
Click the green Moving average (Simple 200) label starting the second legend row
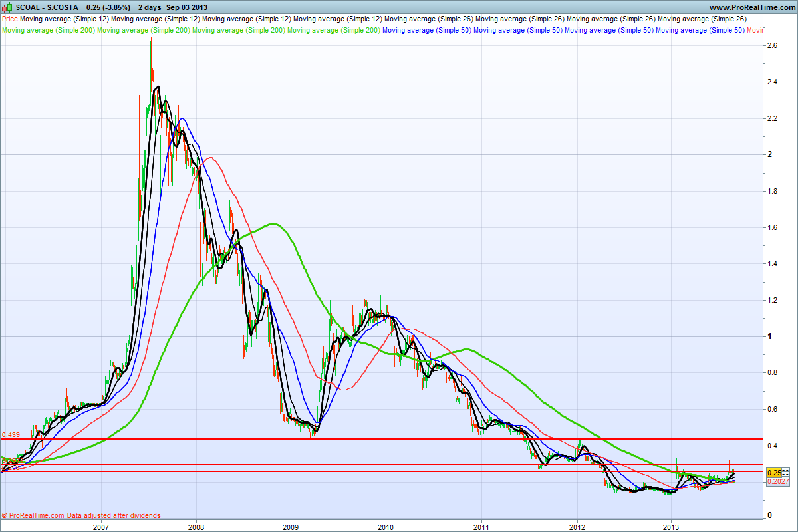tap(49, 30)
